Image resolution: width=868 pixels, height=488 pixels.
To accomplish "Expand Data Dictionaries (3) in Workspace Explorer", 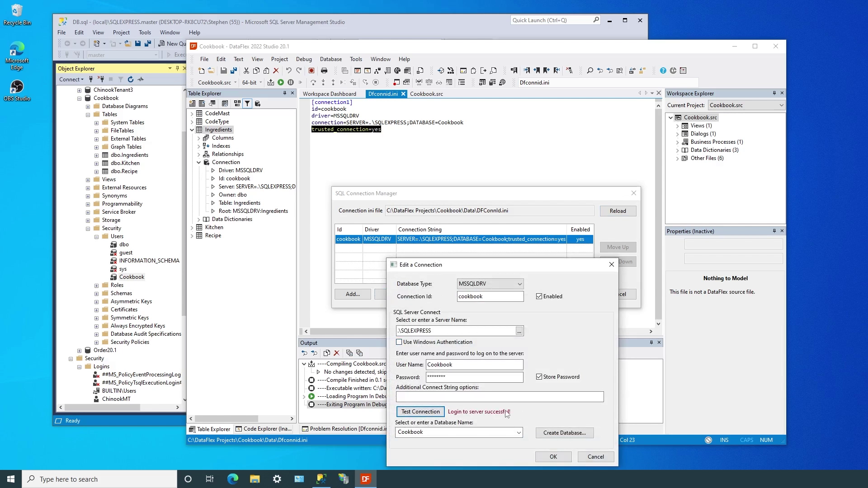I will (x=677, y=150).
